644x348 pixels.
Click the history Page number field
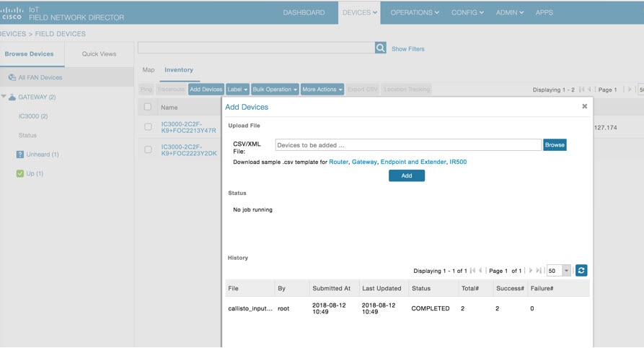click(x=506, y=271)
